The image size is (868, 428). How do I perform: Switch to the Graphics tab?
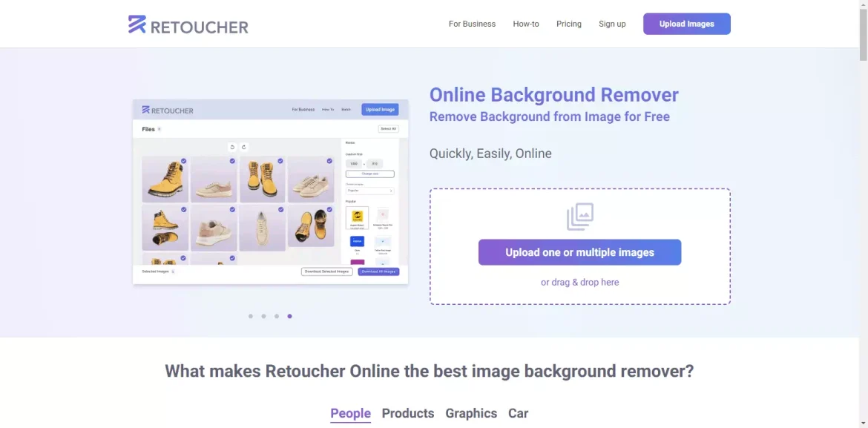click(471, 414)
